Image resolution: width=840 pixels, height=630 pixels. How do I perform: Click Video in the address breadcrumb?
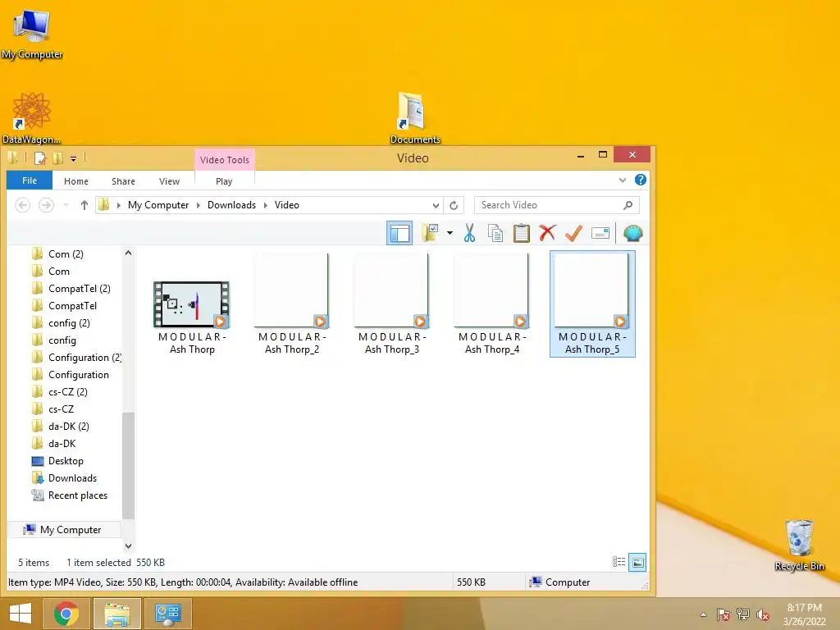286,205
